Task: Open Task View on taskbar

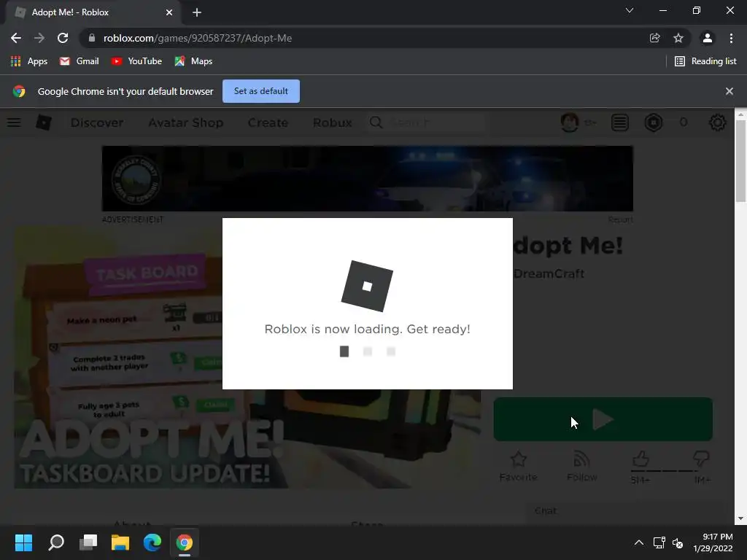Action: [88, 542]
